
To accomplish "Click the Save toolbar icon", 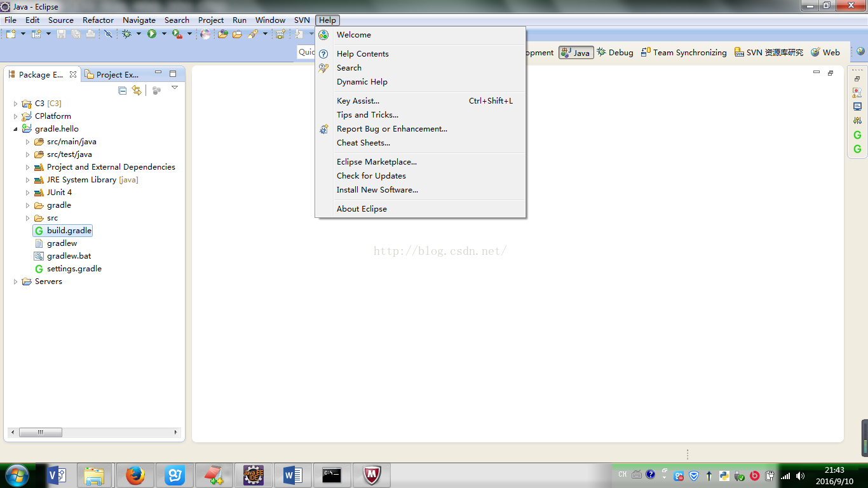I will (62, 34).
